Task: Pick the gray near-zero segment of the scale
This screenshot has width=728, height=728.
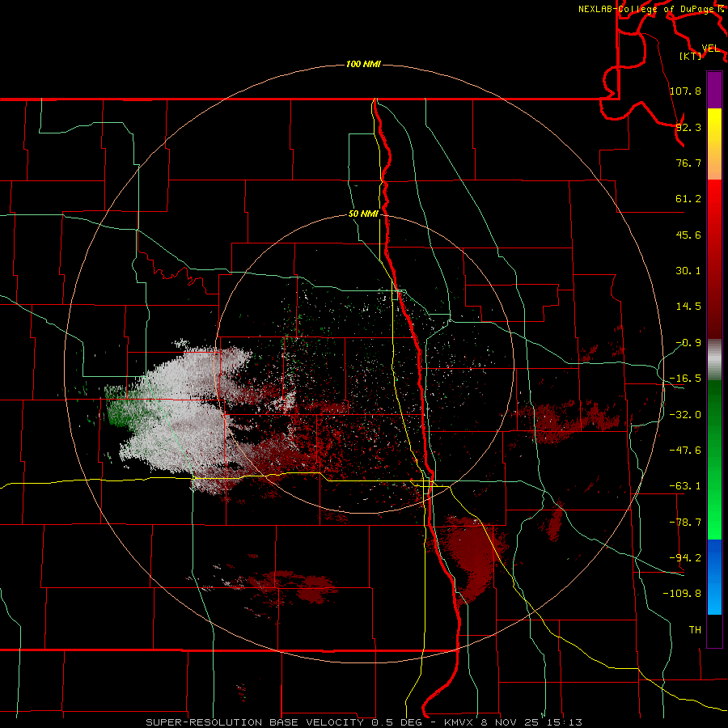Action: point(714,360)
